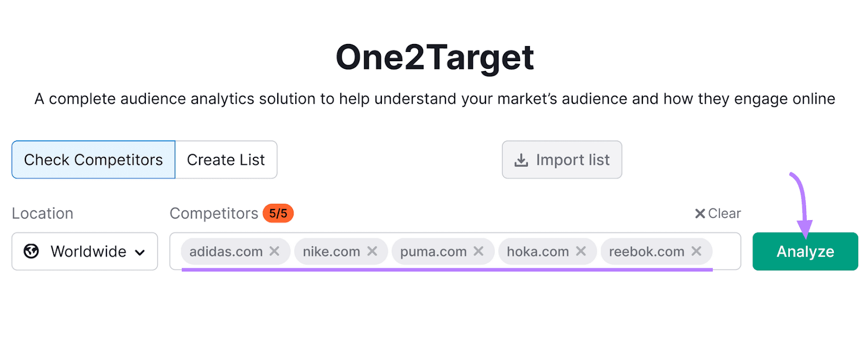
Task: Remove reebok.com using its X icon
Action: (x=697, y=251)
